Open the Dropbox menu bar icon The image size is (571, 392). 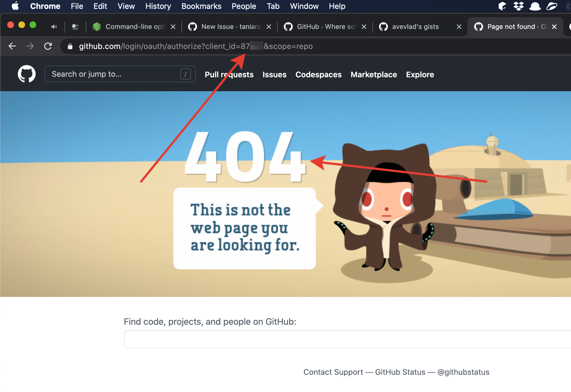tap(518, 6)
